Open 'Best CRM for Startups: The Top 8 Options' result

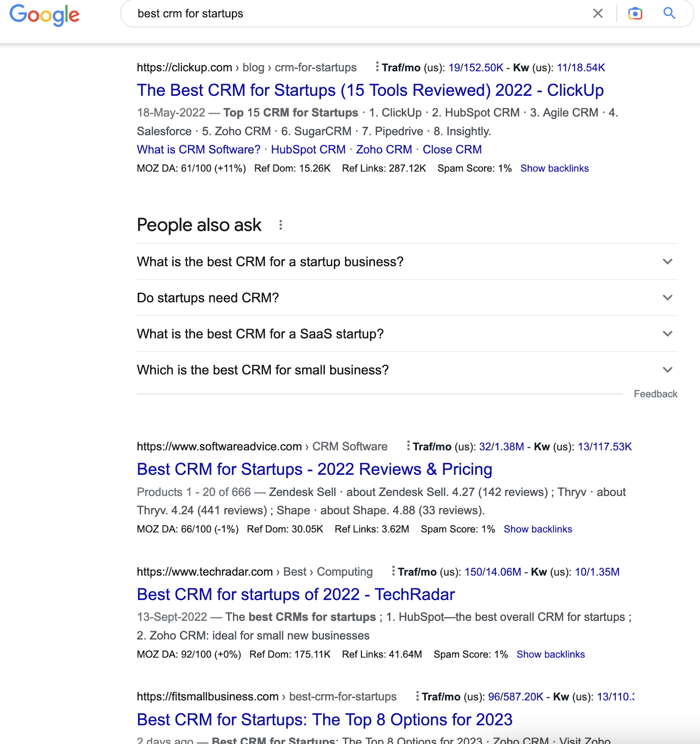click(325, 719)
